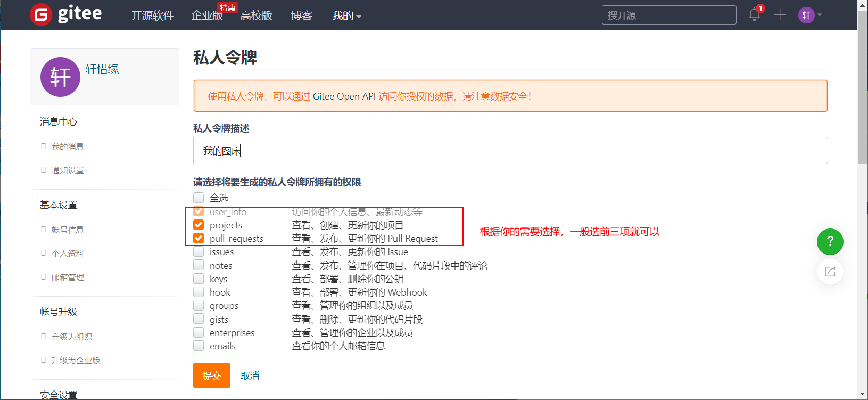Screen dimensions: 868x400
Task: Click the floating share/feedback icon
Action: 830,272
